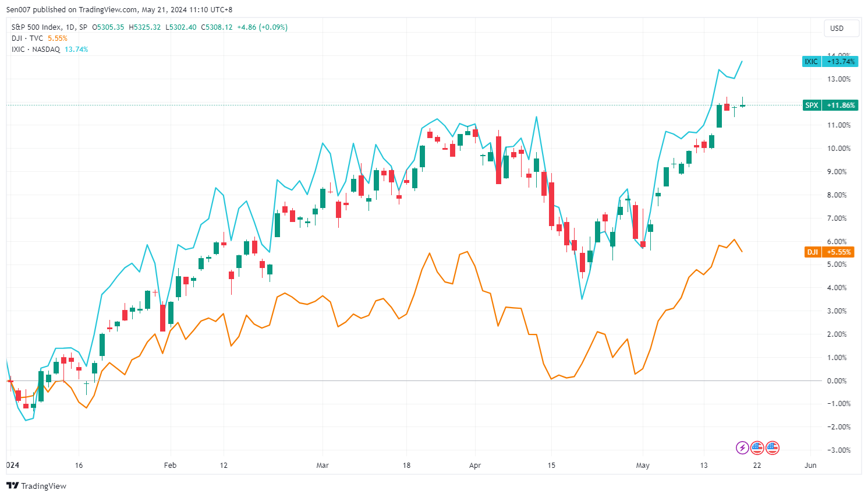Click the May marker on time axis

coord(643,466)
